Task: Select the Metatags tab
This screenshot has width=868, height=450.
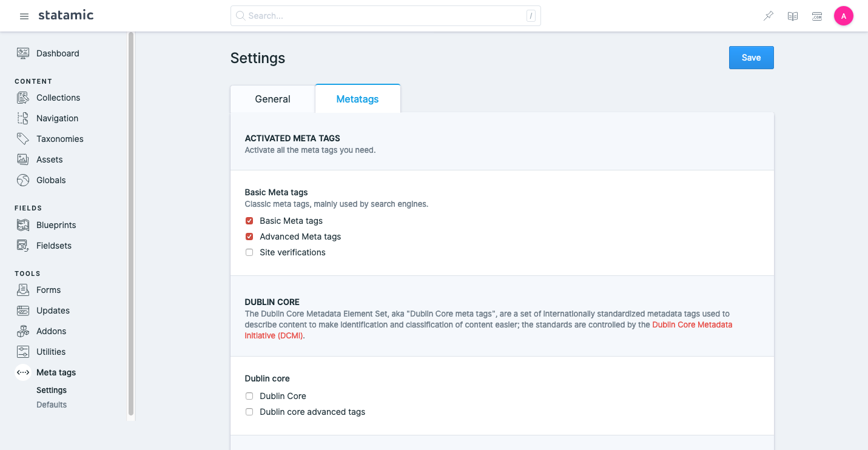Action: (357, 99)
